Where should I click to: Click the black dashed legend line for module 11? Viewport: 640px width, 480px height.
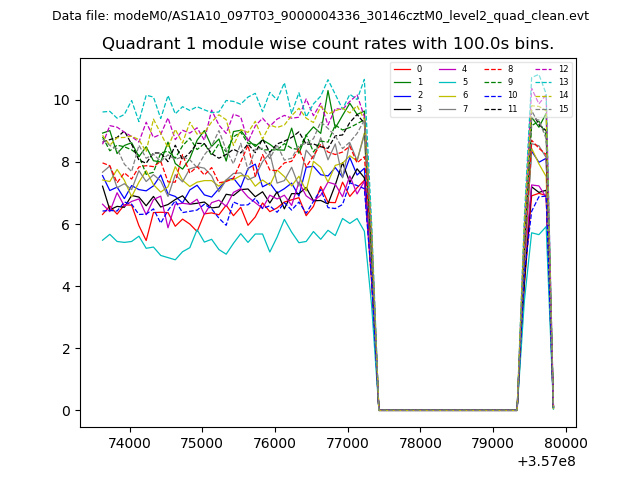click(x=493, y=108)
